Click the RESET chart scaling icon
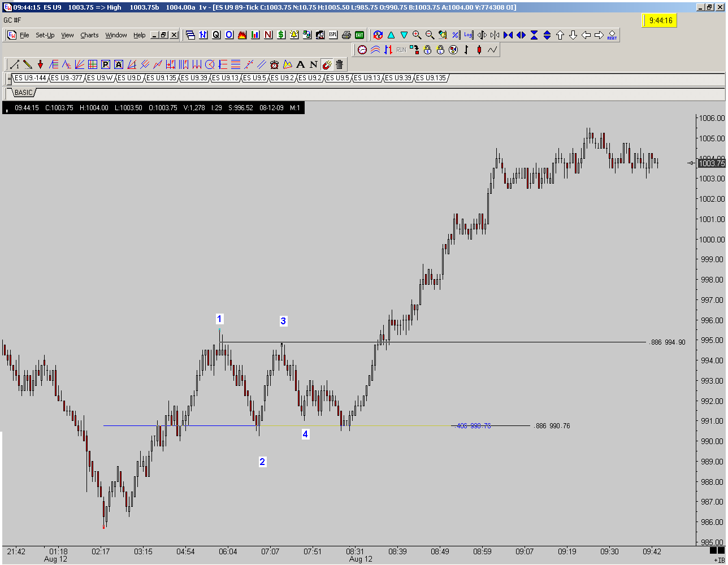 coord(612,35)
